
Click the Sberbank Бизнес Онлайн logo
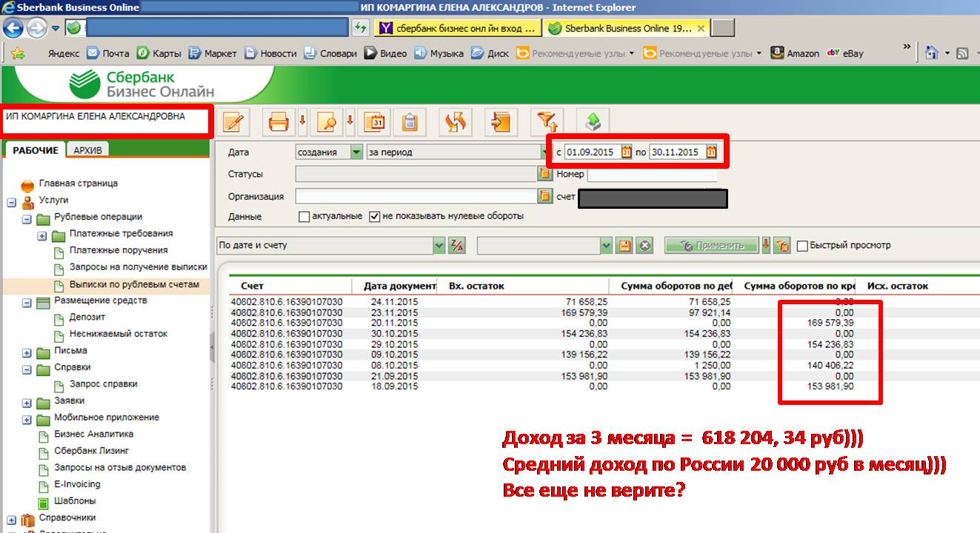pyautogui.click(x=141, y=84)
